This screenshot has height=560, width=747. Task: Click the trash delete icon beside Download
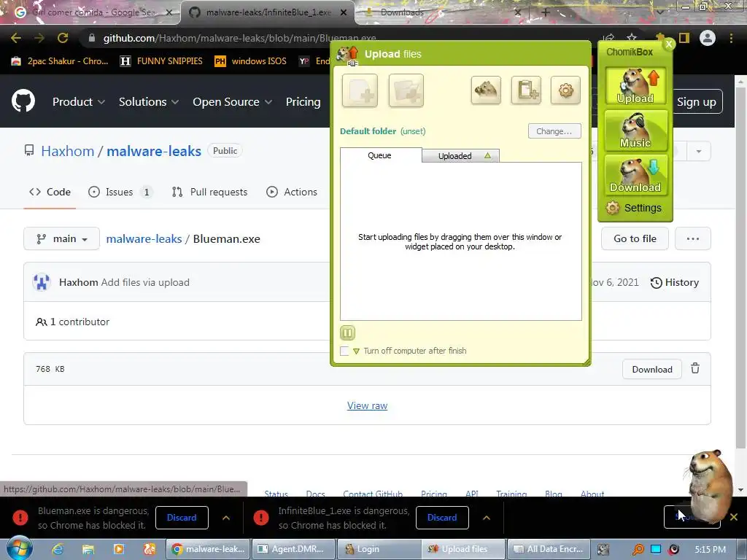[695, 368]
